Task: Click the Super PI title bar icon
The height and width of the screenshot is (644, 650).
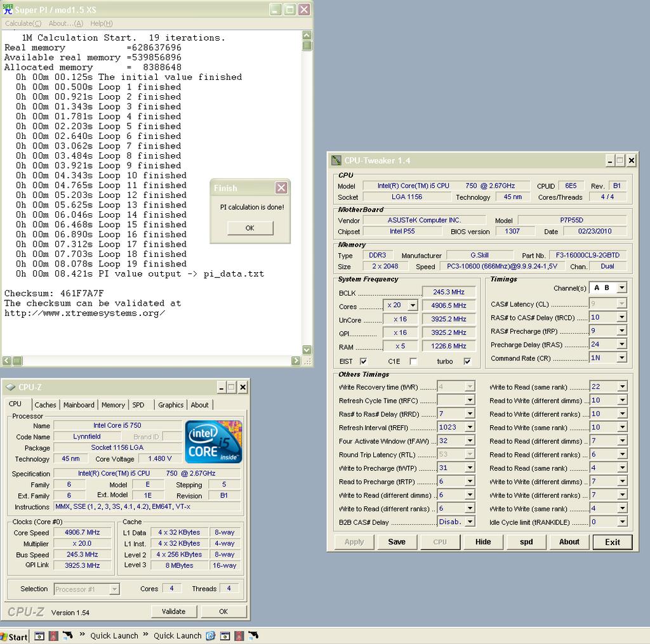Action: tap(8, 9)
